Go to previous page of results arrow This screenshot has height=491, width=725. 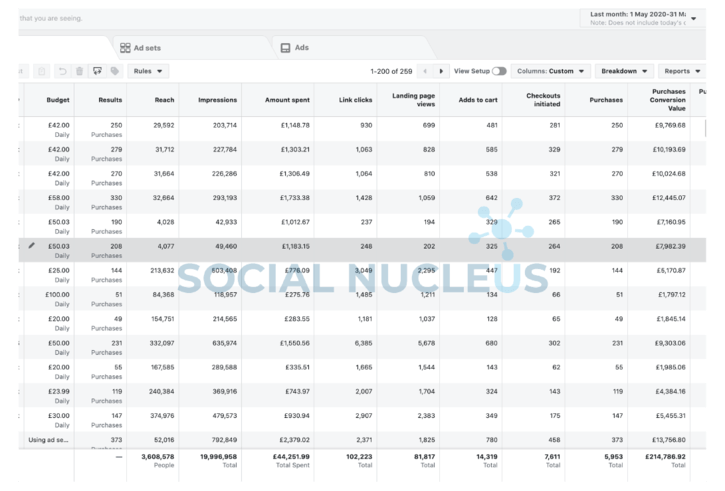point(424,71)
